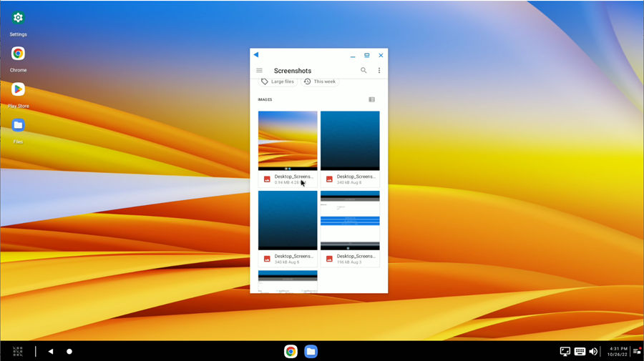Click the Screenshots folder title

point(293,71)
